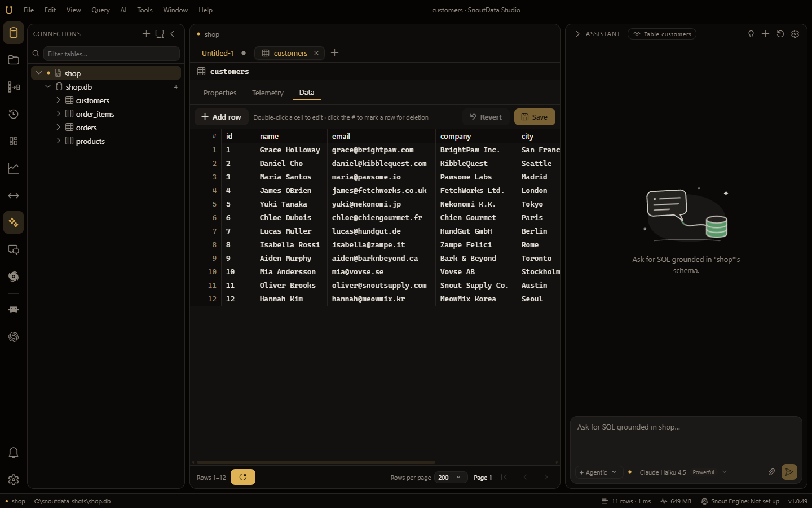Viewport: 812px width, 508px height.
Task: Open the database connections sidebar icon
Action: pyautogui.click(x=14, y=33)
